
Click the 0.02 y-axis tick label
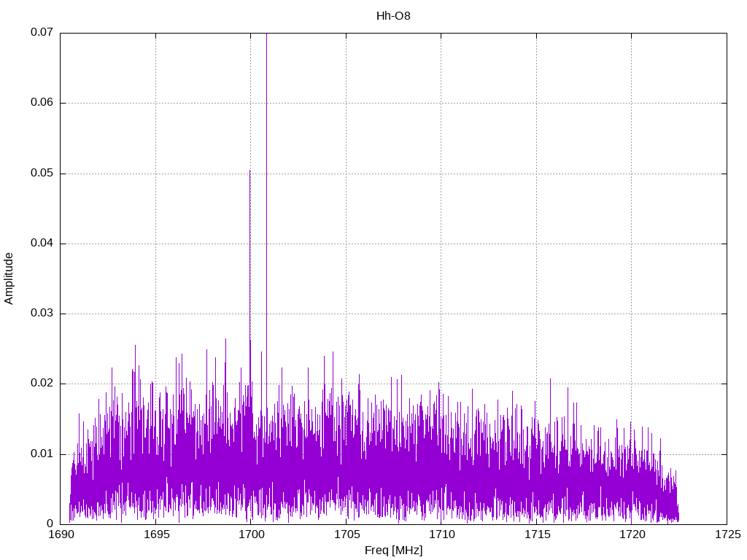[42, 384]
